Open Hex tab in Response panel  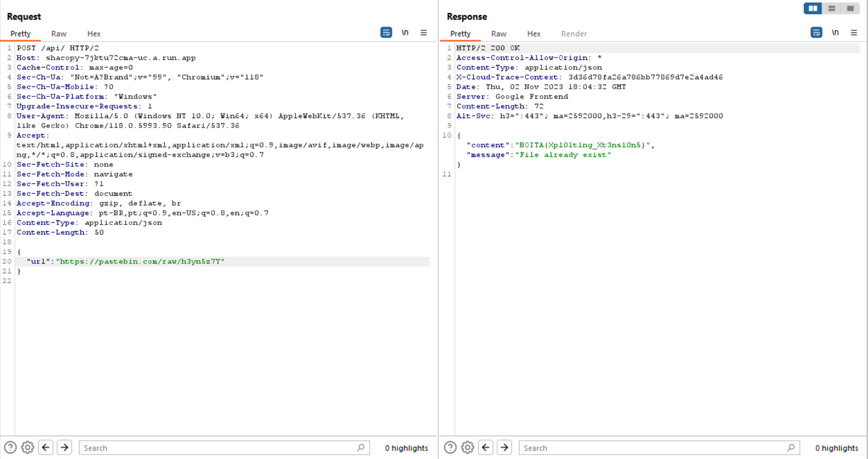[x=534, y=34]
